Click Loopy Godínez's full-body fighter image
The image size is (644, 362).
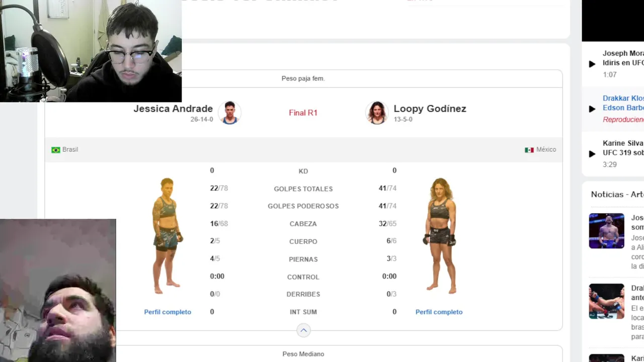440,235
